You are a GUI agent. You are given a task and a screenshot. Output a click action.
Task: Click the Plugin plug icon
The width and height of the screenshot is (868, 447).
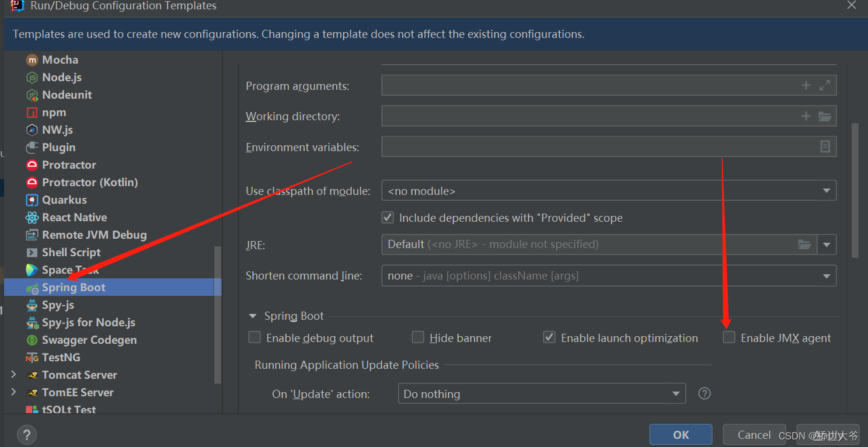coord(32,147)
